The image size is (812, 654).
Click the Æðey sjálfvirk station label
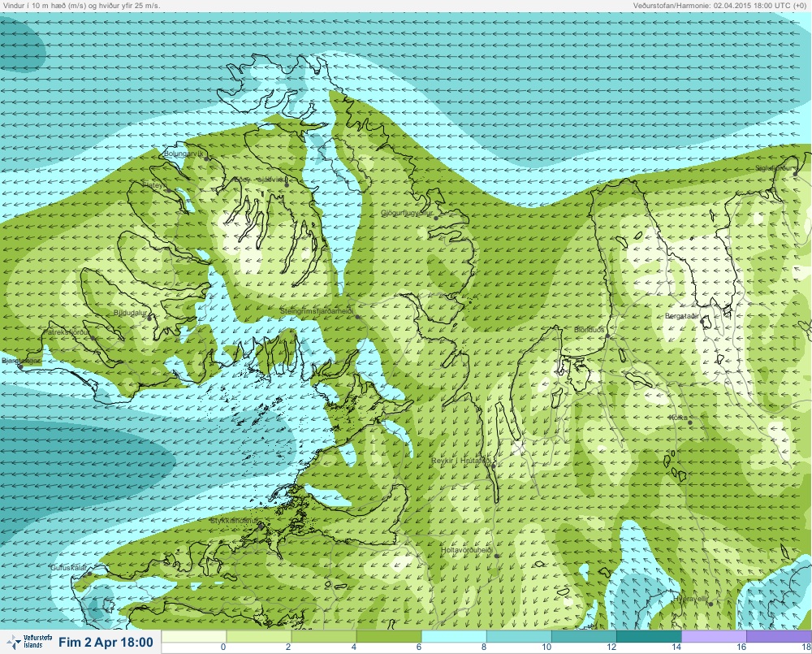[x=260, y=180]
